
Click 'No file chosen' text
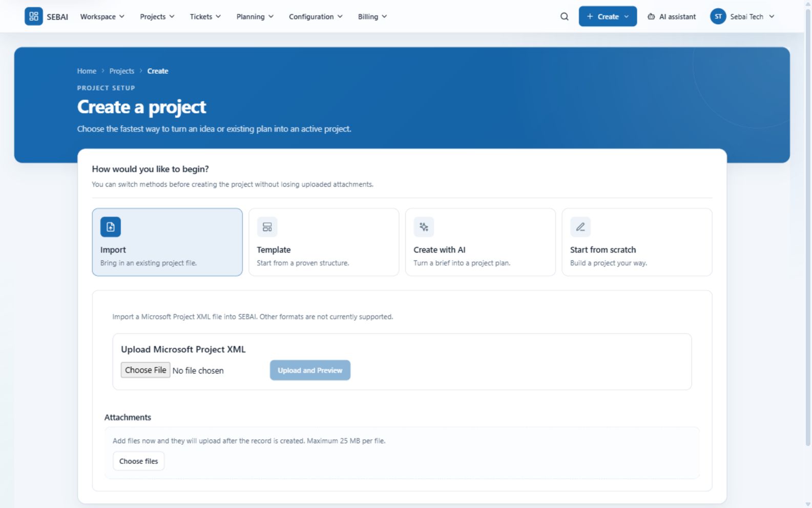coord(198,371)
